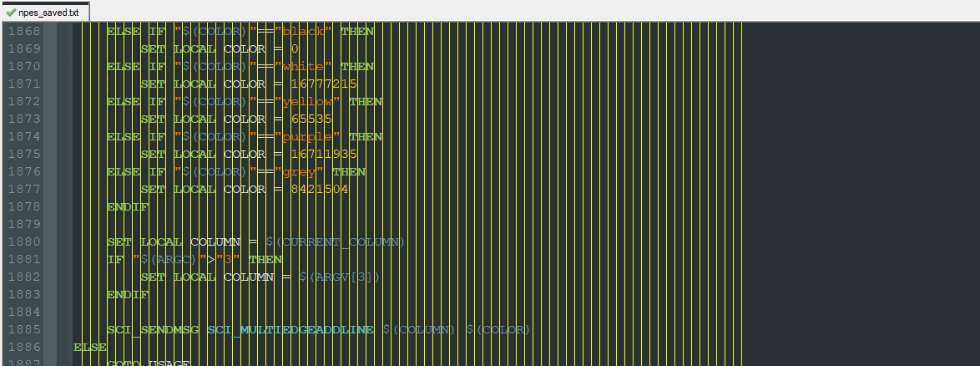
Task: Click line number 1886 in the margin
Action: (x=23, y=347)
